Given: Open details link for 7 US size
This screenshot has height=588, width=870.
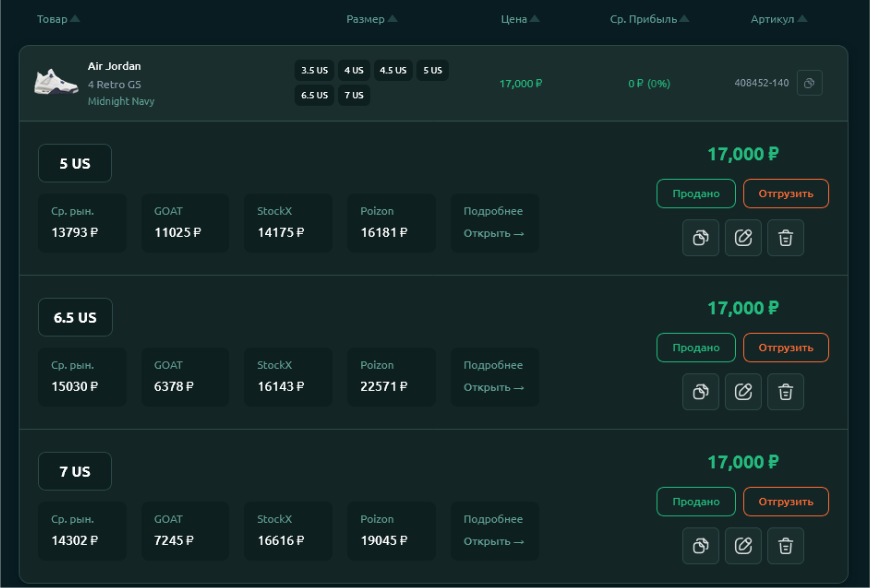Looking at the screenshot, I should tap(494, 541).
